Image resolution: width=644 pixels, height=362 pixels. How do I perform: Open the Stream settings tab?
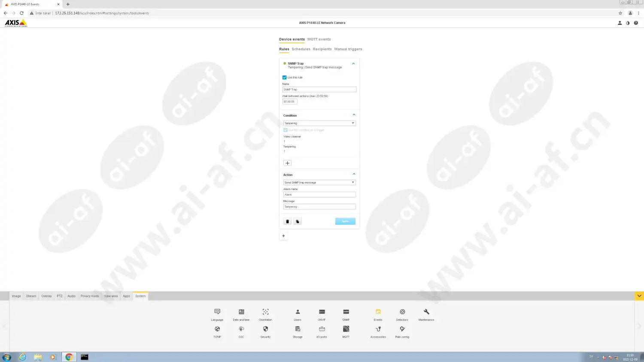click(31, 296)
